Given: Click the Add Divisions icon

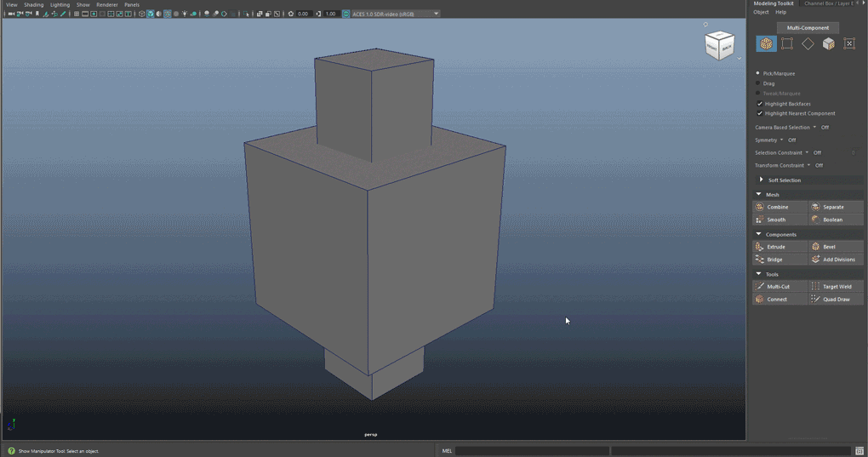Looking at the screenshot, I should pyautogui.click(x=815, y=260).
